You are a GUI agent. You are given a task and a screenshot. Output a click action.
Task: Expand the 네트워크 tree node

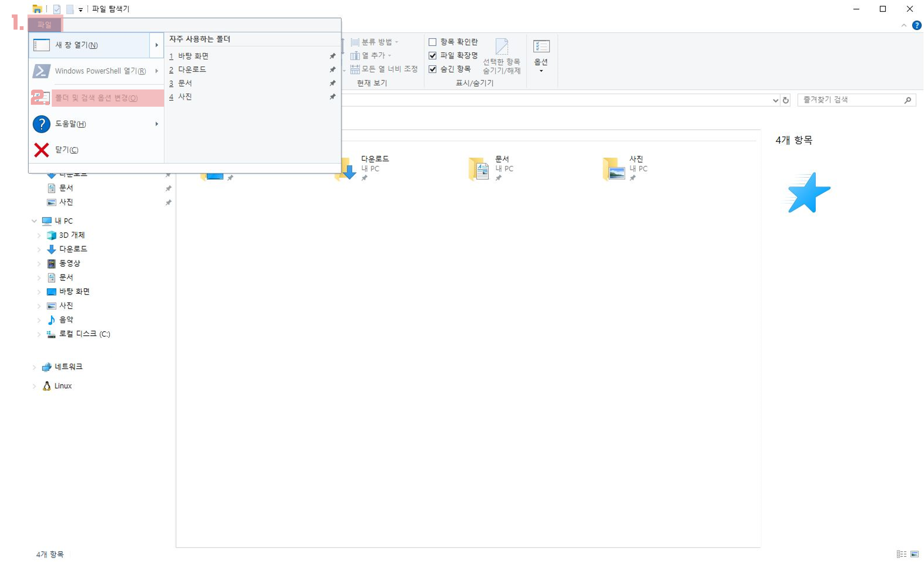tap(34, 367)
